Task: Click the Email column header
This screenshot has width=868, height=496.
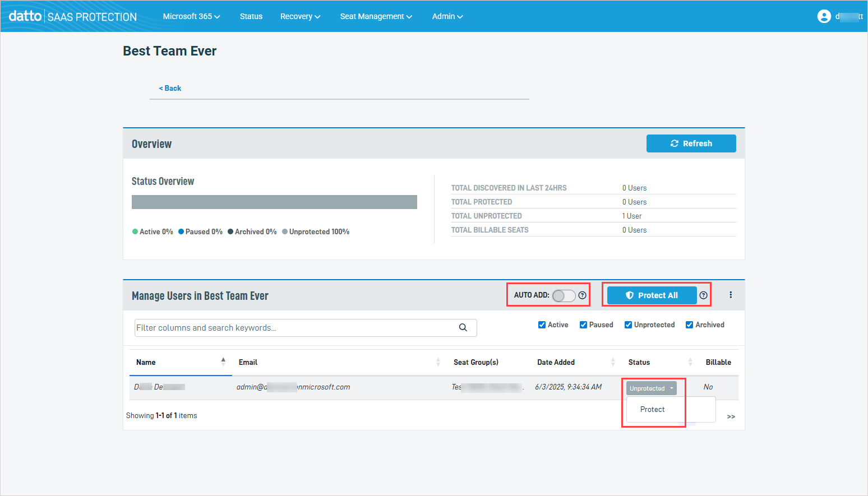Action: [248, 362]
